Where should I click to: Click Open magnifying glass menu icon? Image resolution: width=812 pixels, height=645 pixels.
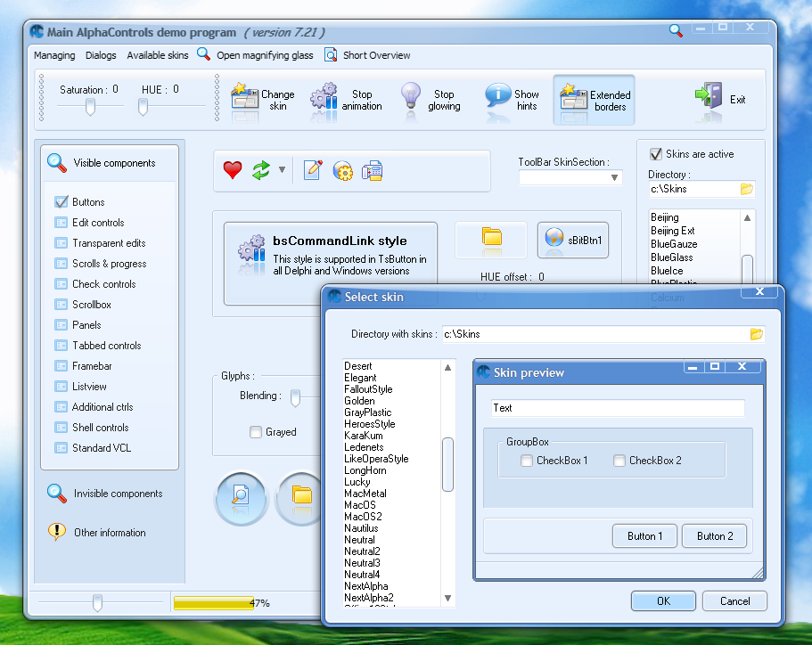(203, 53)
